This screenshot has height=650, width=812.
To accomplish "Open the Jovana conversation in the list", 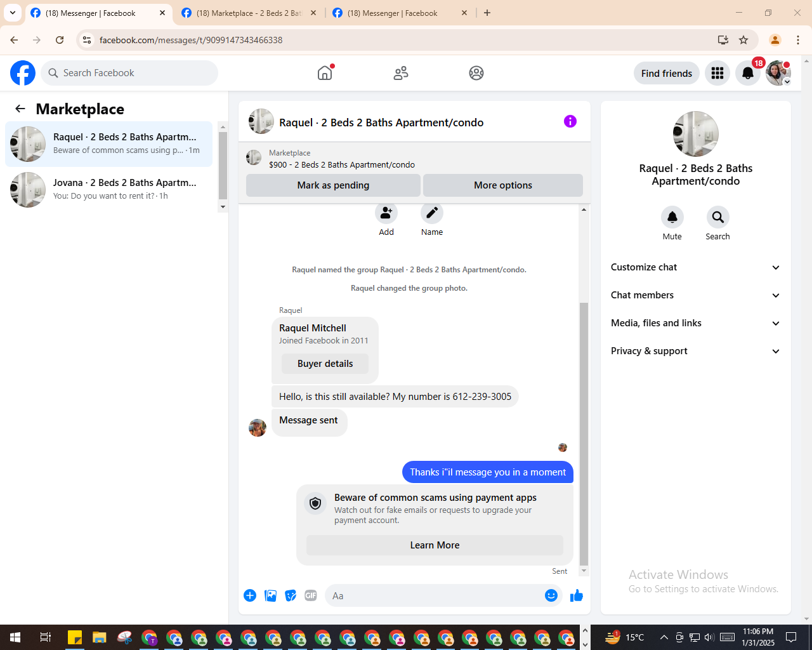I will (x=109, y=190).
